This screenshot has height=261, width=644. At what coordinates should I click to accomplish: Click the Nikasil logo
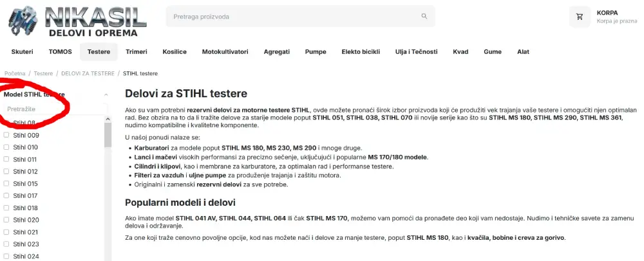(x=77, y=21)
